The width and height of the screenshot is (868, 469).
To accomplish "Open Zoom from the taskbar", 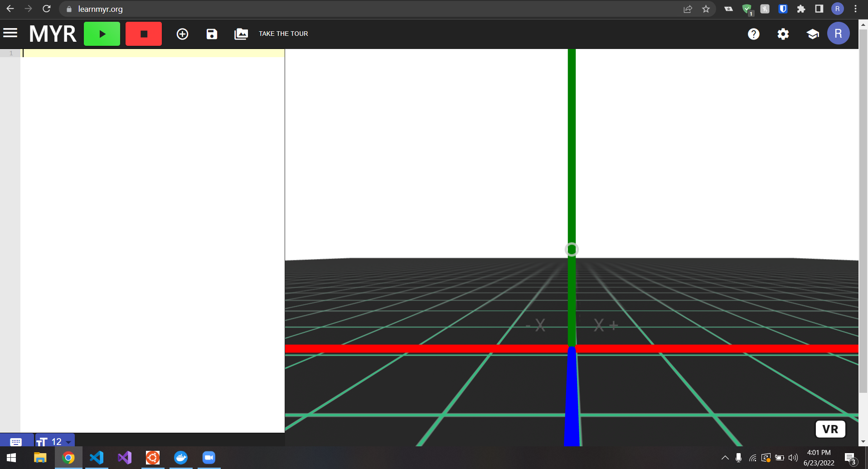I will coord(209,458).
